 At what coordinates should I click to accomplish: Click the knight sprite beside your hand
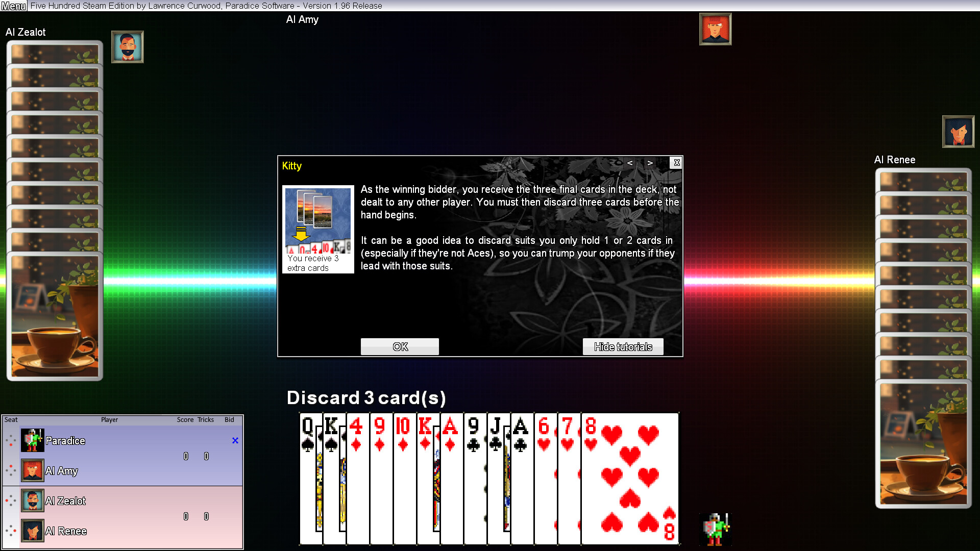(x=715, y=530)
